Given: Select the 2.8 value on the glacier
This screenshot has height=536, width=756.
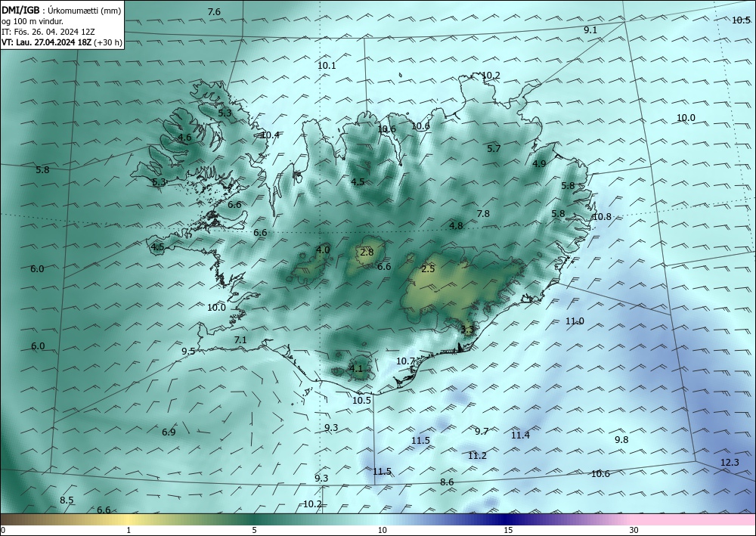Looking at the screenshot, I should (x=367, y=252).
